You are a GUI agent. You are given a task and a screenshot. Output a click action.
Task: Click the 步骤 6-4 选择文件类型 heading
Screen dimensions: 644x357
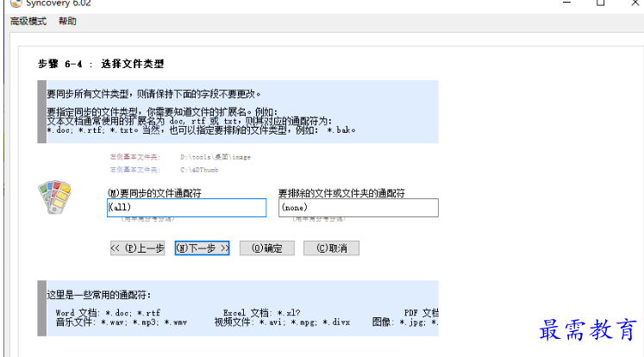(x=101, y=64)
